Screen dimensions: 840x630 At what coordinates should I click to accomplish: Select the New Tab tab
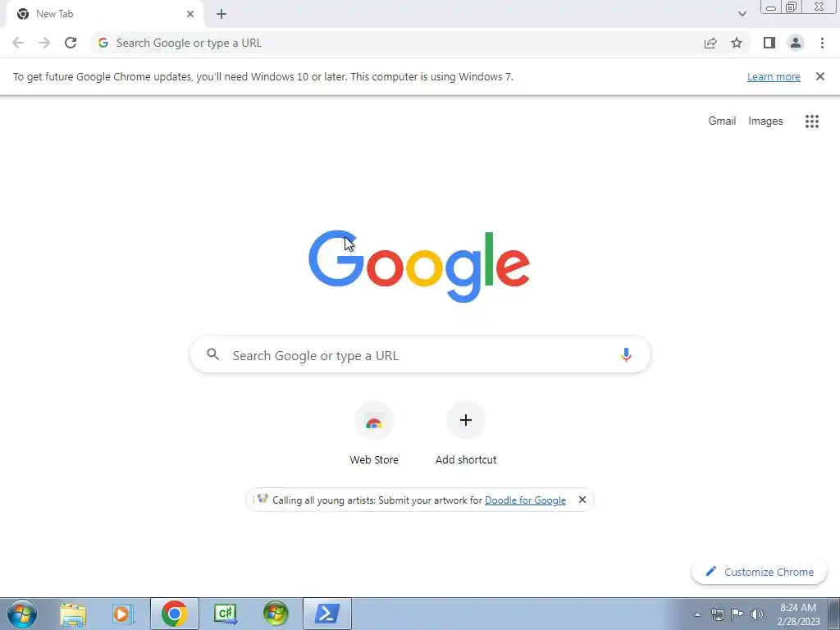coord(104,14)
